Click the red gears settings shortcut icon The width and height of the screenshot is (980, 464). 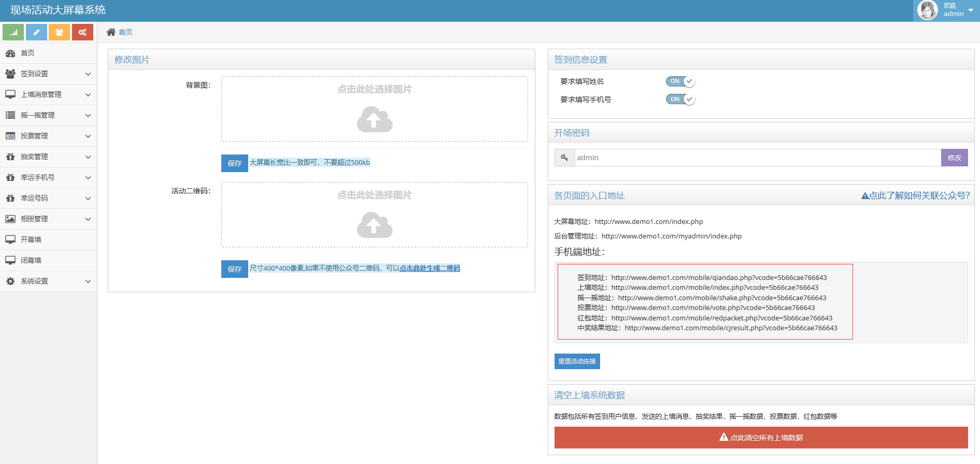pos(82,32)
